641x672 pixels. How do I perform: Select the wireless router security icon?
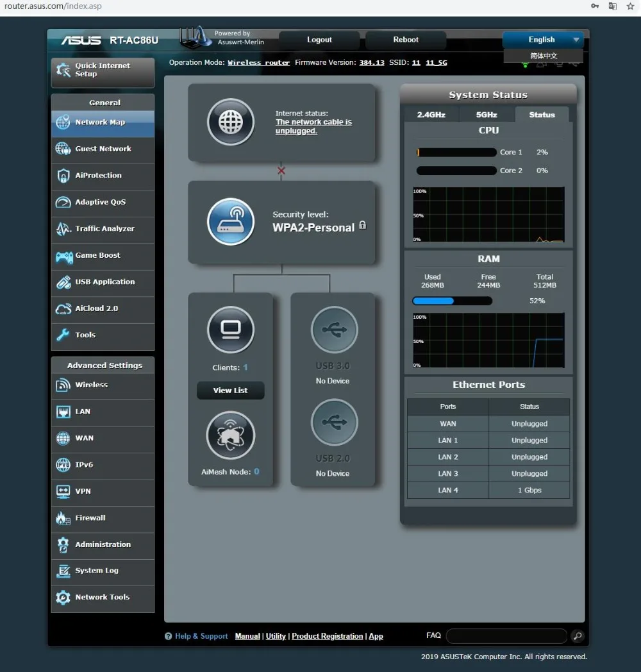tap(231, 222)
